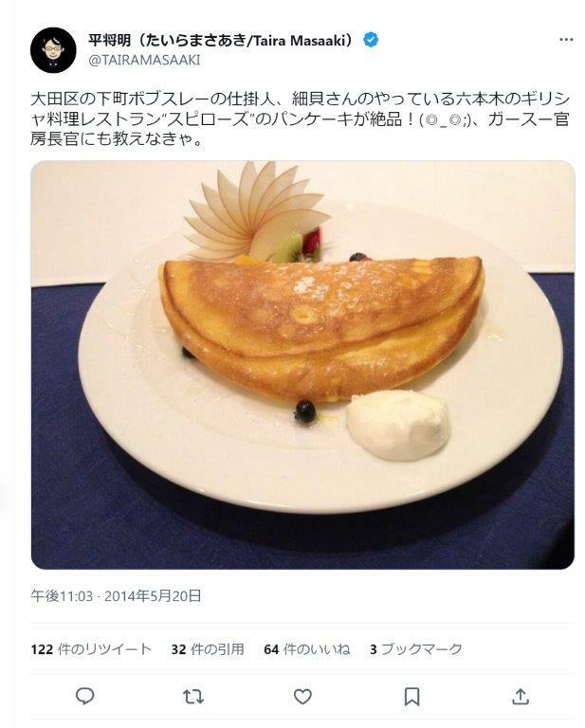Enlarge the pancake photo
This screenshot has height=728, width=585.
(x=302, y=365)
